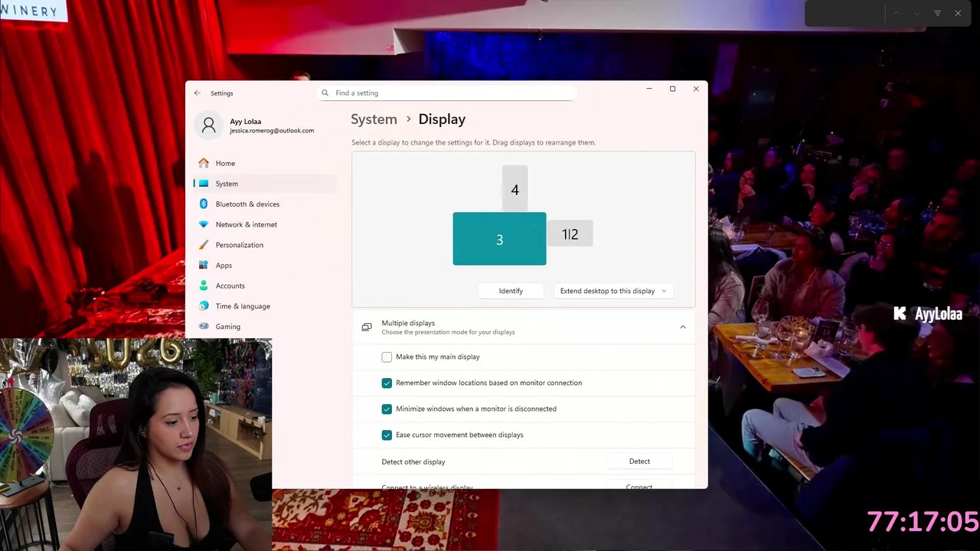Click the Detect other display label
The width and height of the screenshot is (980, 551).
413,462
